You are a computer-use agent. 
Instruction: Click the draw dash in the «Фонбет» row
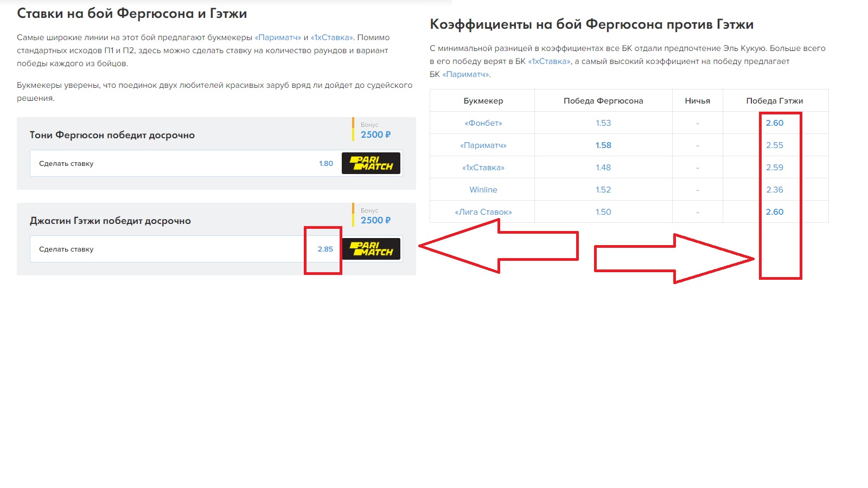(x=698, y=124)
